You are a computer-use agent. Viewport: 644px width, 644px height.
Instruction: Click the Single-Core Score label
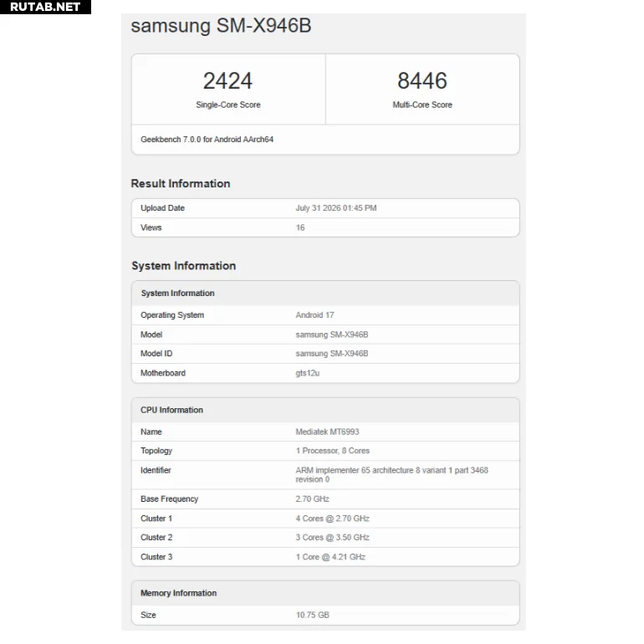tap(228, 105)
